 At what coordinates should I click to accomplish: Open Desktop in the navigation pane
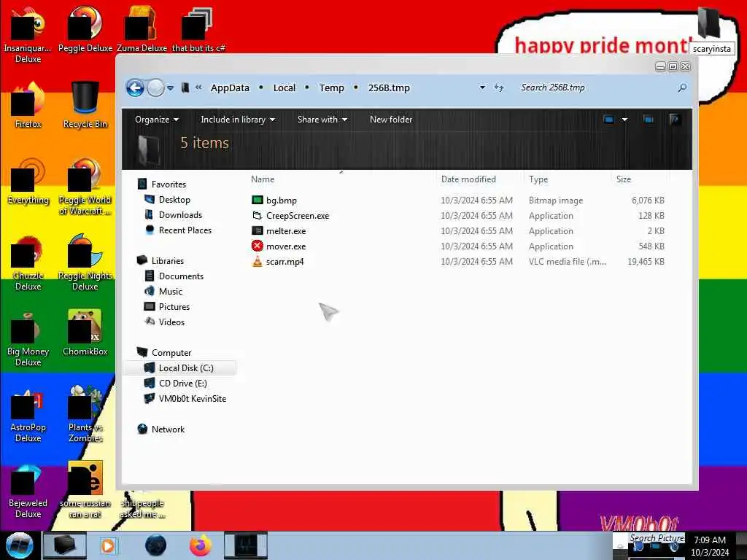[167, 200]
